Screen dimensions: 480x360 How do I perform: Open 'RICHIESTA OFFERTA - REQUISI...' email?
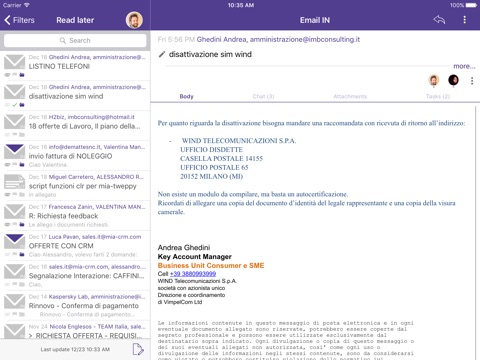(x=75, y=330)
